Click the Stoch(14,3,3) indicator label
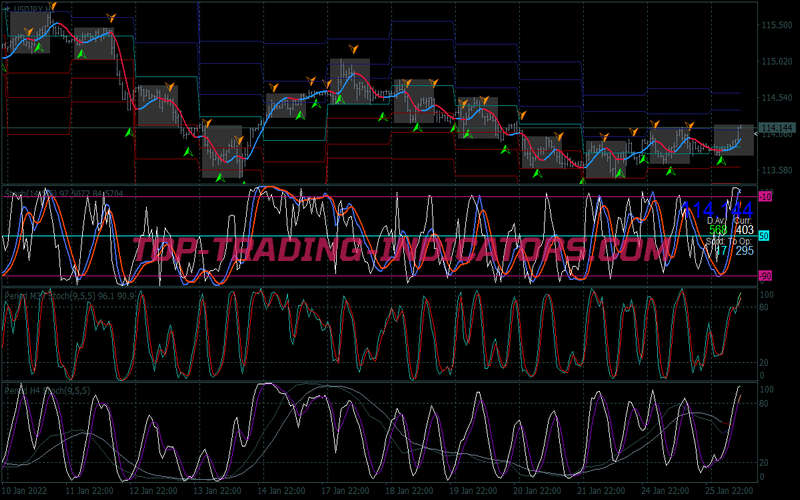 click(x=64, y=193)
